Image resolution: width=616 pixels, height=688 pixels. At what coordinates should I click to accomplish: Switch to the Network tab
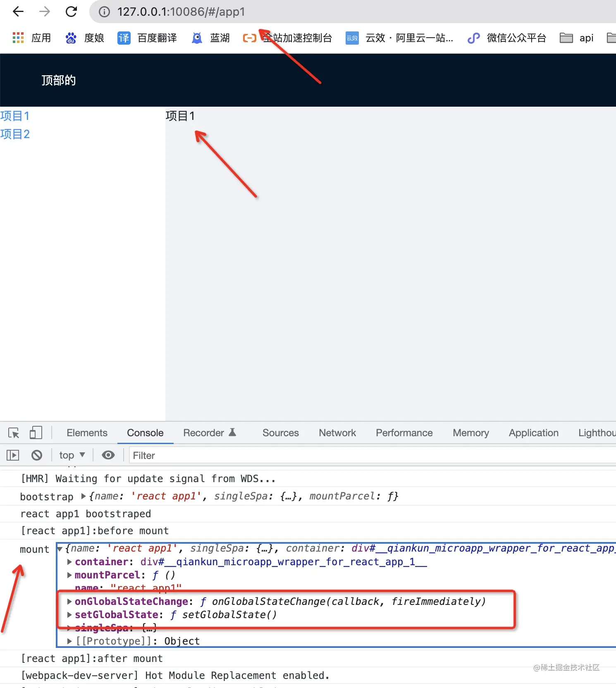click(x=337, y=433)
